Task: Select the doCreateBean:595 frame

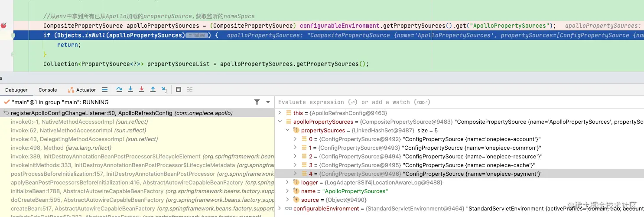Action: pyautogui.click(x=137, y=200)
